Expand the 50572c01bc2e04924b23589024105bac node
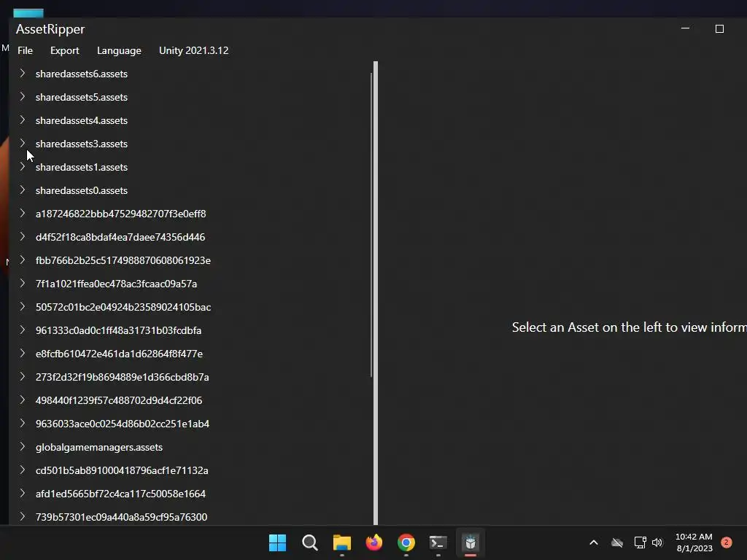 pos(23,307)
